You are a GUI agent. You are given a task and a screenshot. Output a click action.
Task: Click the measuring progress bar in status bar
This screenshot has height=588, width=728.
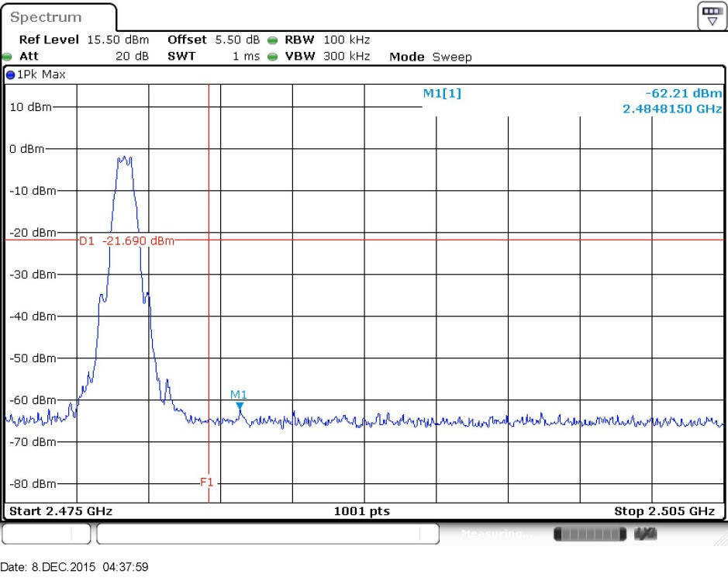590,534
